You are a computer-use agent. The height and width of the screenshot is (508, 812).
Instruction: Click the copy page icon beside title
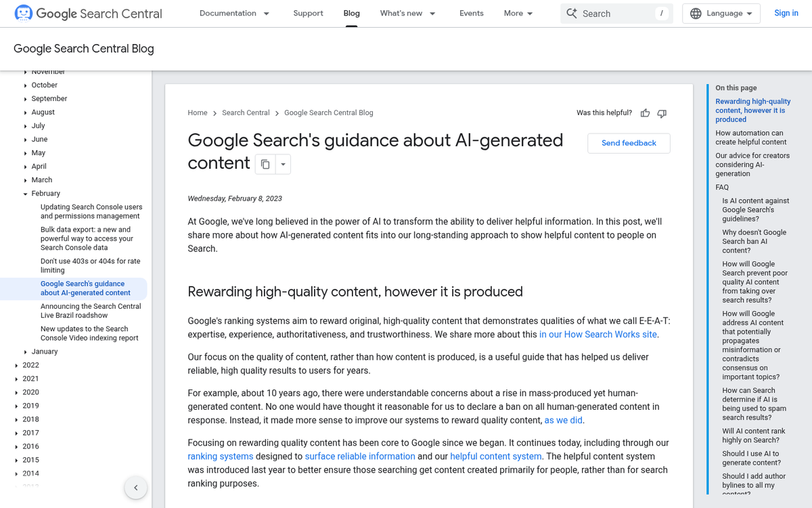coord(265,165)
